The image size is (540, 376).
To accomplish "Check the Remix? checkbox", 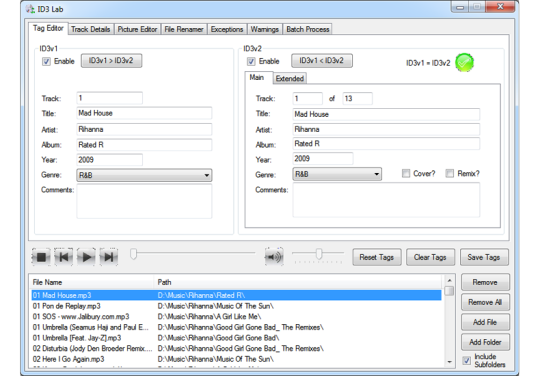I will [449, 173].
